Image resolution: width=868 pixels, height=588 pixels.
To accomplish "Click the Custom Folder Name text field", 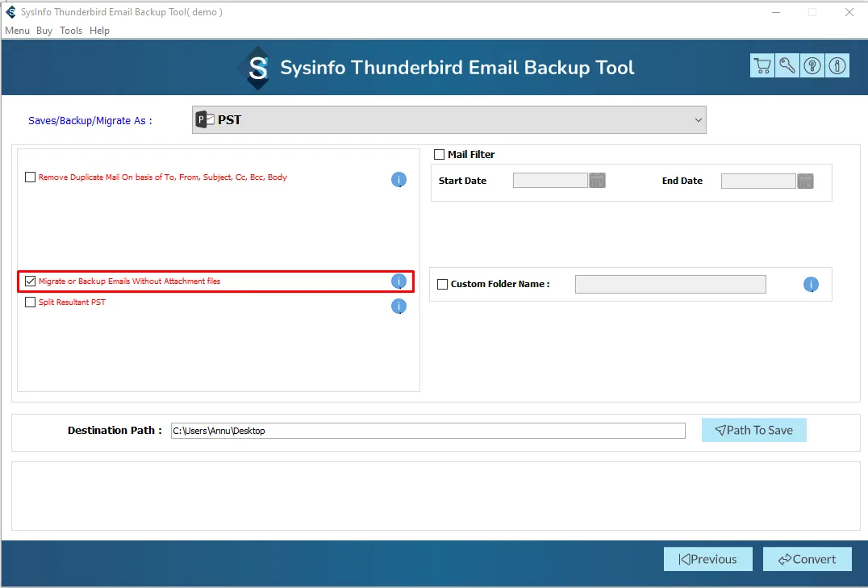I will tap(670, 285).
